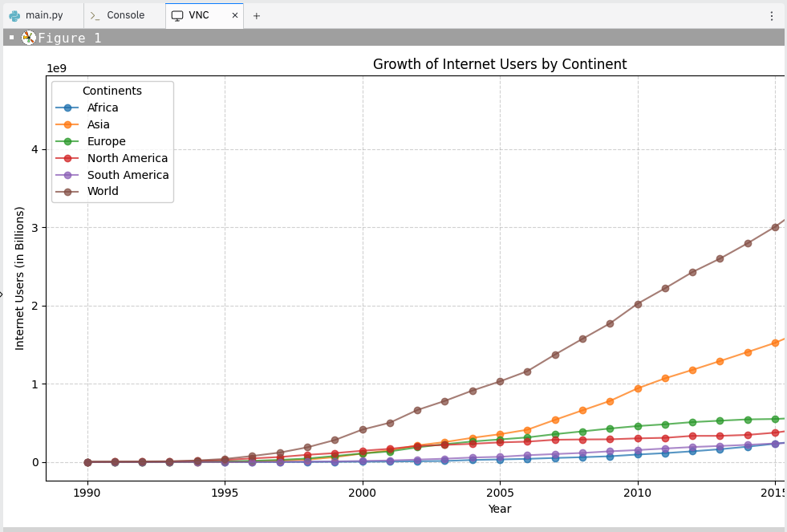
Task: Toggle the South America legend entry
Action: pos(128,175)
